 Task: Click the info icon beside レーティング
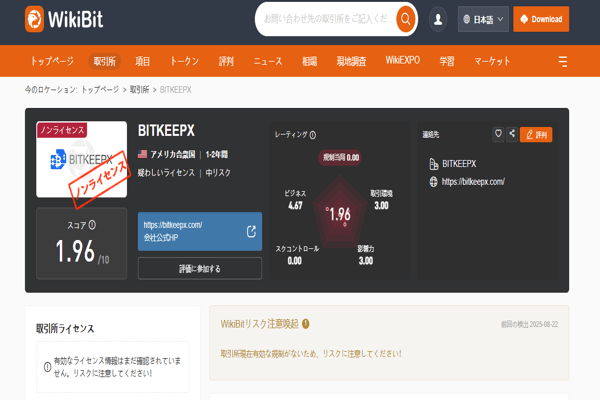(x=313, y=135)
